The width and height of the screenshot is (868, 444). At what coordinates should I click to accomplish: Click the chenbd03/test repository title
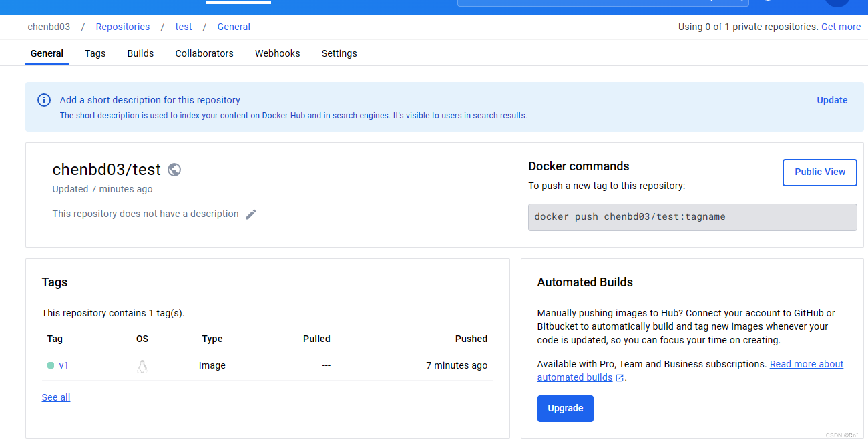point(107,170)
